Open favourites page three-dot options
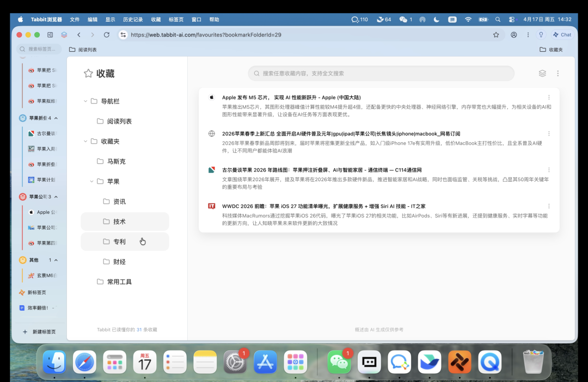Image resolution: width=588 pixels, height=382 pixels. tap(558, 73)
